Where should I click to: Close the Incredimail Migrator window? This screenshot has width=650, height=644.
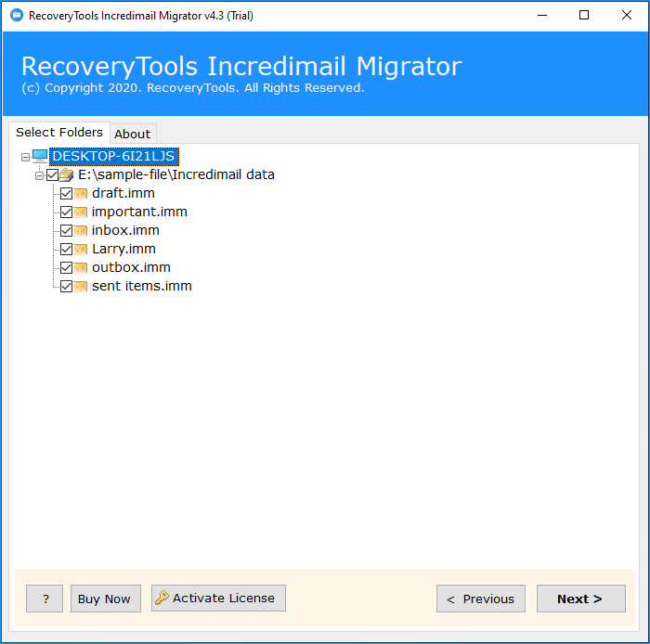627,16
